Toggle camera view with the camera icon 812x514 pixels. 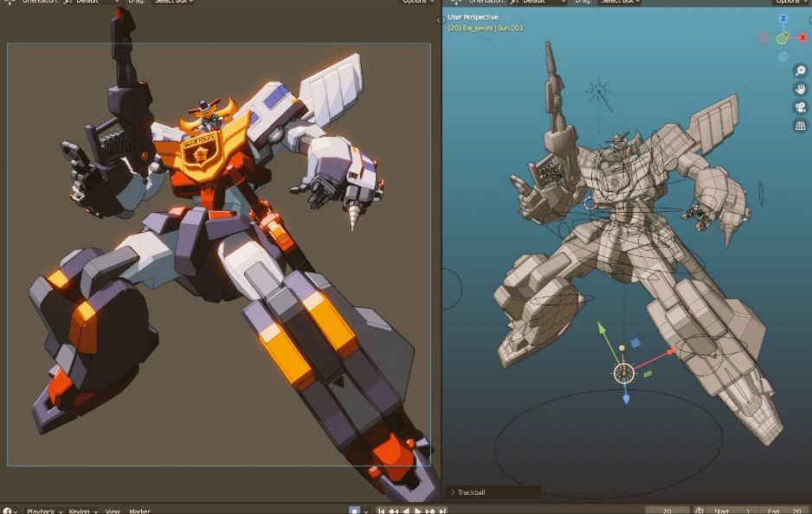[800, 107]
